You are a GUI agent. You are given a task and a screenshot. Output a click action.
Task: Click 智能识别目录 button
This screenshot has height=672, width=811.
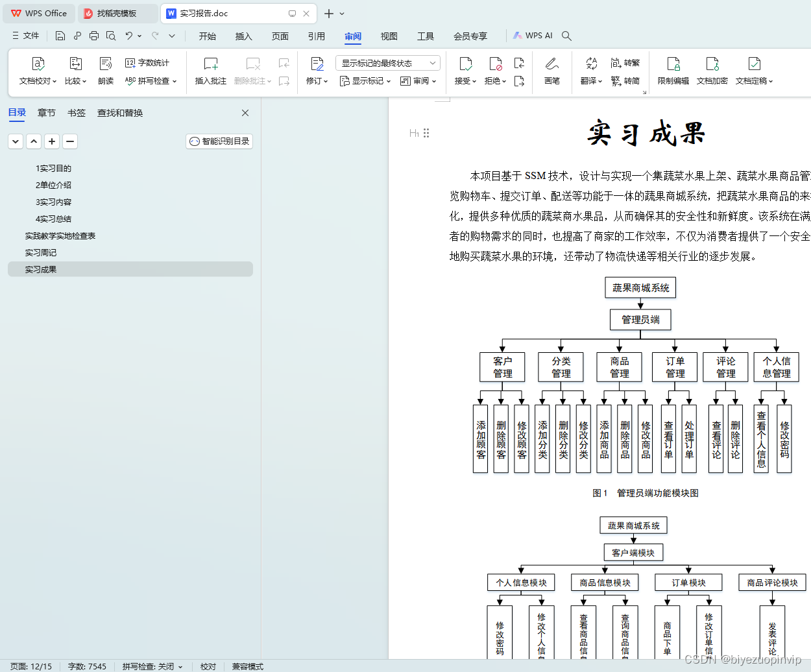(x=219, y=141)
